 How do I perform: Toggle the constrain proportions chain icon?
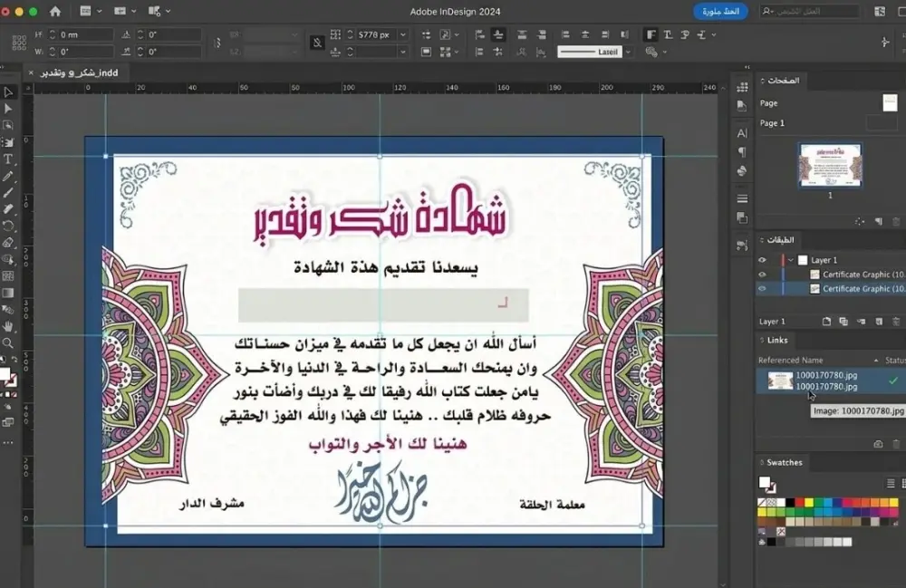[x=217, y=43]
